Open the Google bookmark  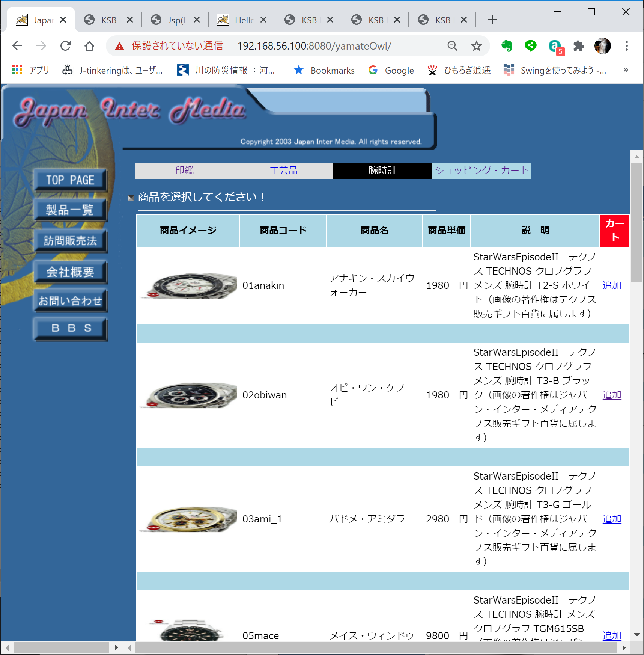(391, 70)
